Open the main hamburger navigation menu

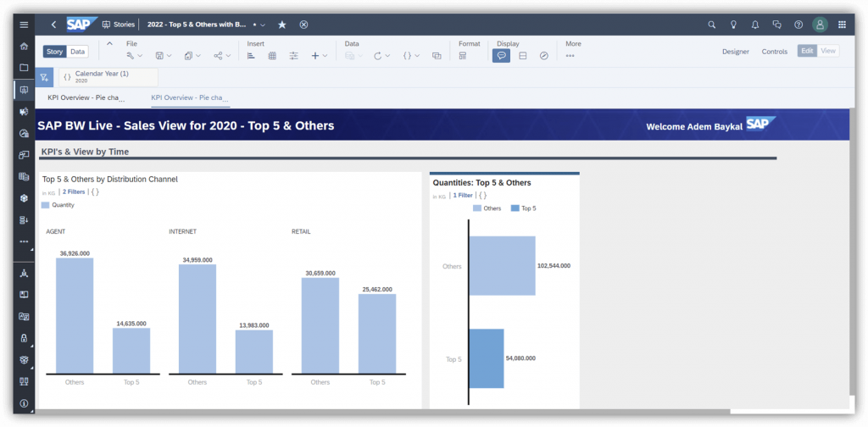point(24,25)
